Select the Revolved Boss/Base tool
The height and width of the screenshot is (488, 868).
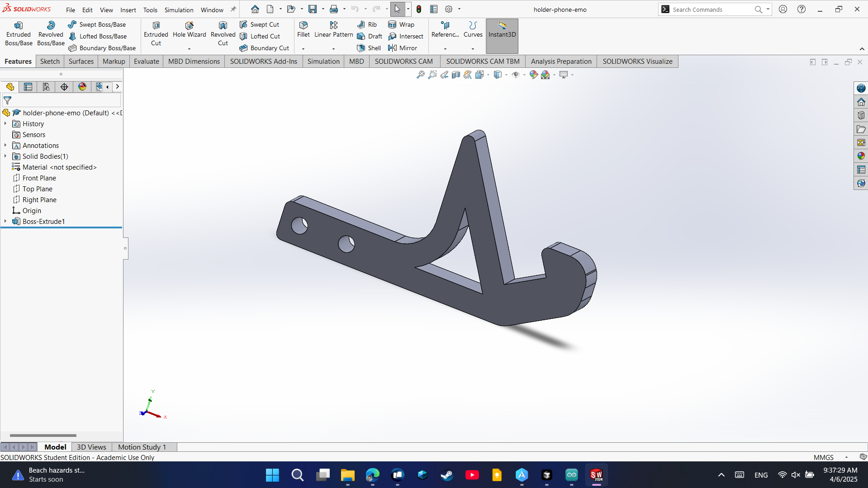coord(51,34)
